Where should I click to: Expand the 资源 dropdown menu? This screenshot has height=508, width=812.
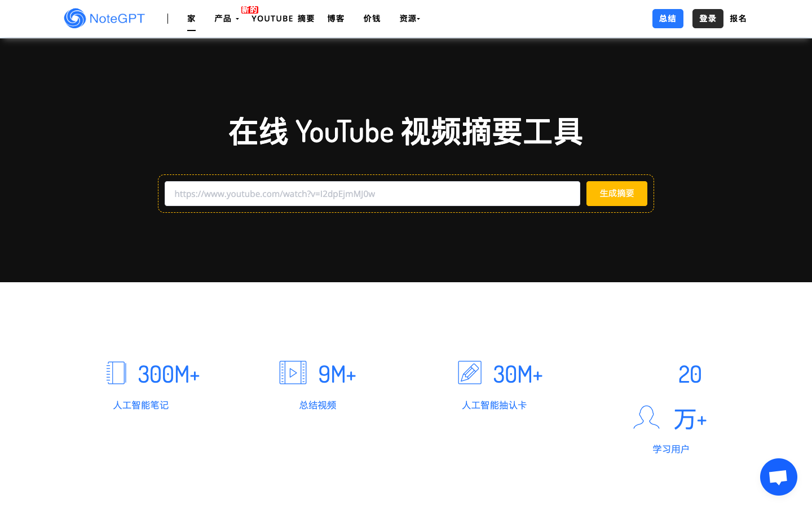coord(409,19)
